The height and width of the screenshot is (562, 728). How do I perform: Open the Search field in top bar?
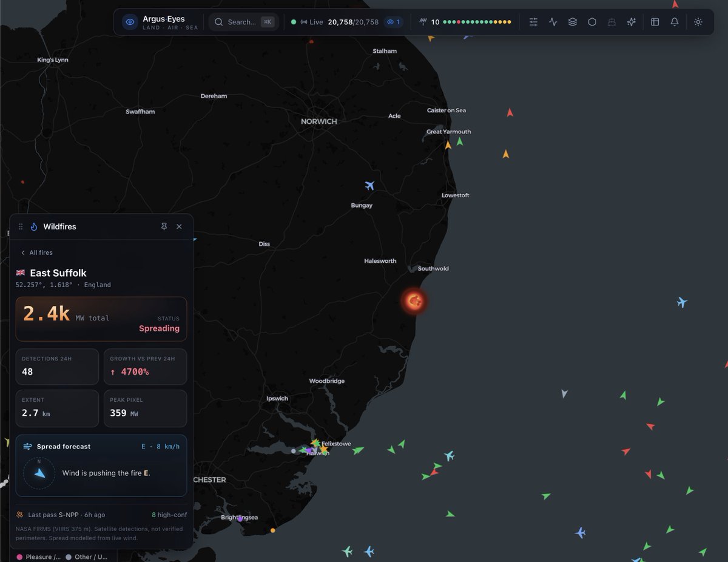pos(244,22)
